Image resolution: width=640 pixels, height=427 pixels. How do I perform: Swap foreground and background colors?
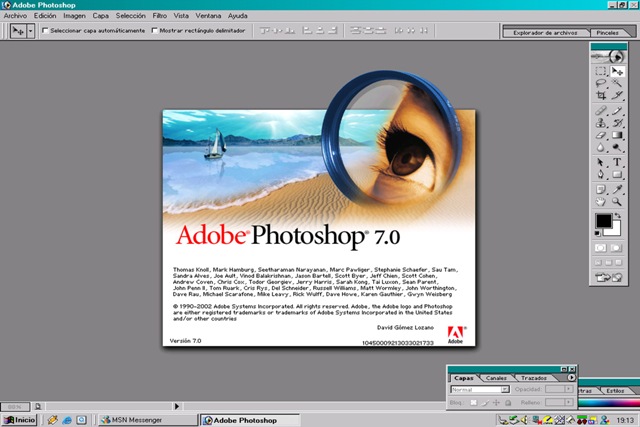(x=617, y=215)
